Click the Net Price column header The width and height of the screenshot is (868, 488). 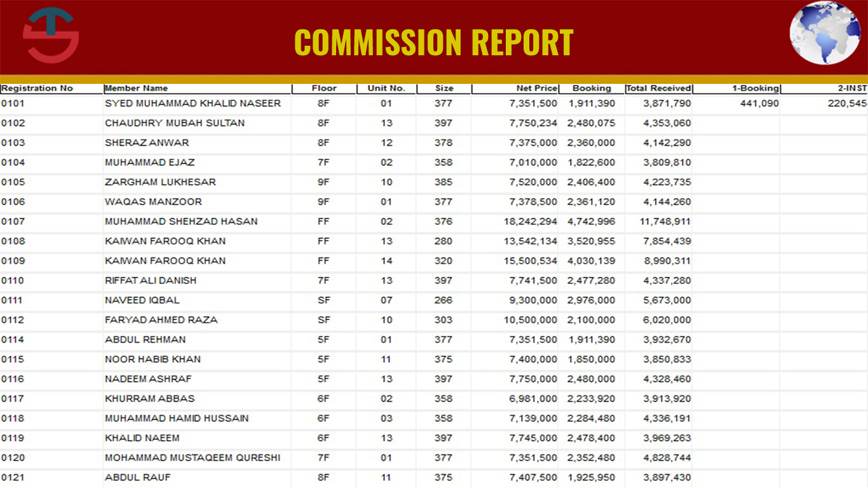coord(537,88)
